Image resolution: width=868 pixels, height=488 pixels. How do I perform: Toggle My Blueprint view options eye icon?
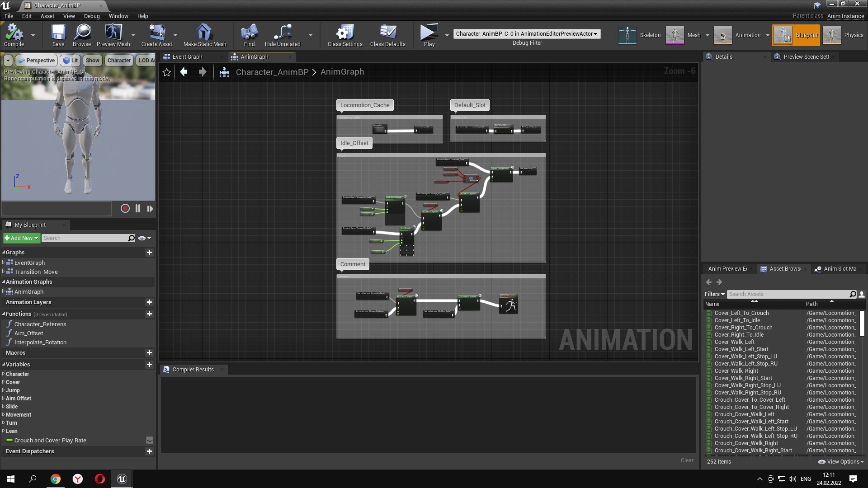142,238
